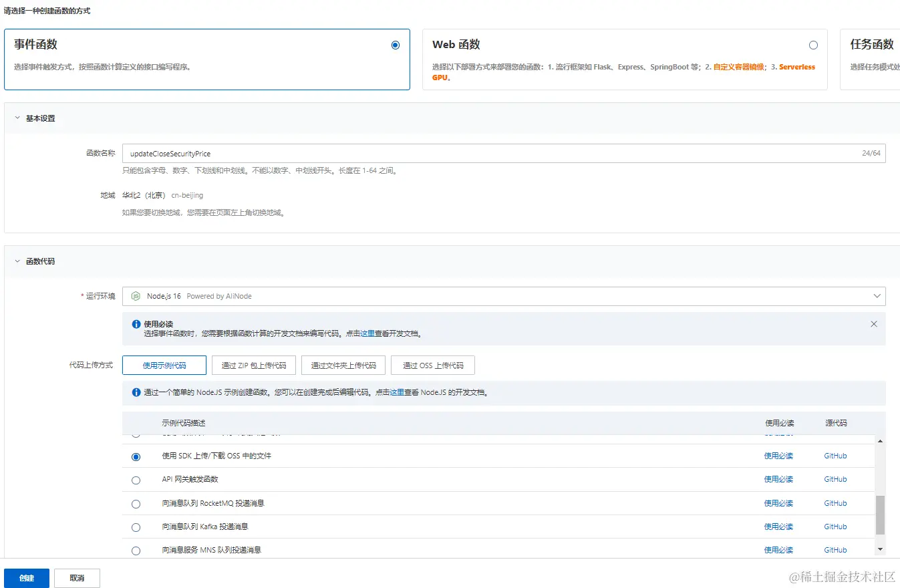Click the row text 使用 SDK 上传/下载 OSS 中的文件

(216, 456)
